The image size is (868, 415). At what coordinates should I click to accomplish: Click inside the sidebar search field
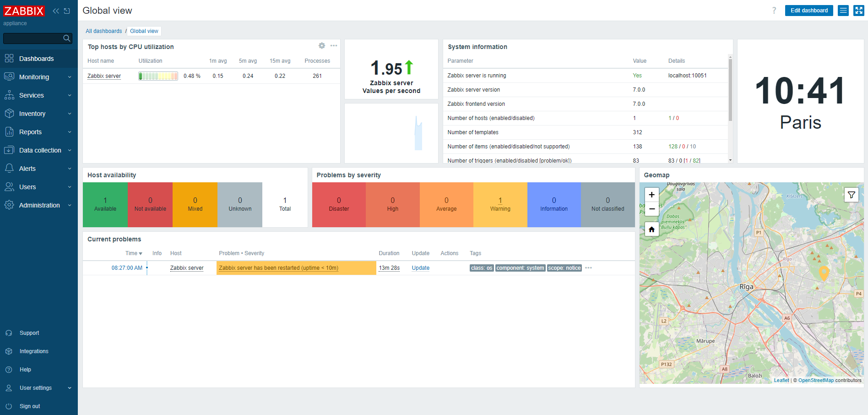[32, 38]
